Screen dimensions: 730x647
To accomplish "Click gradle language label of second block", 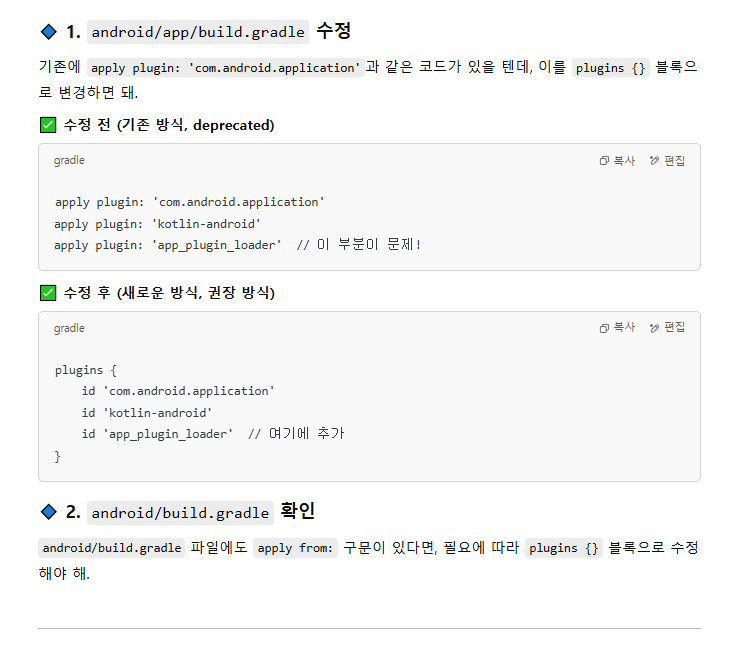I will 69,329.
